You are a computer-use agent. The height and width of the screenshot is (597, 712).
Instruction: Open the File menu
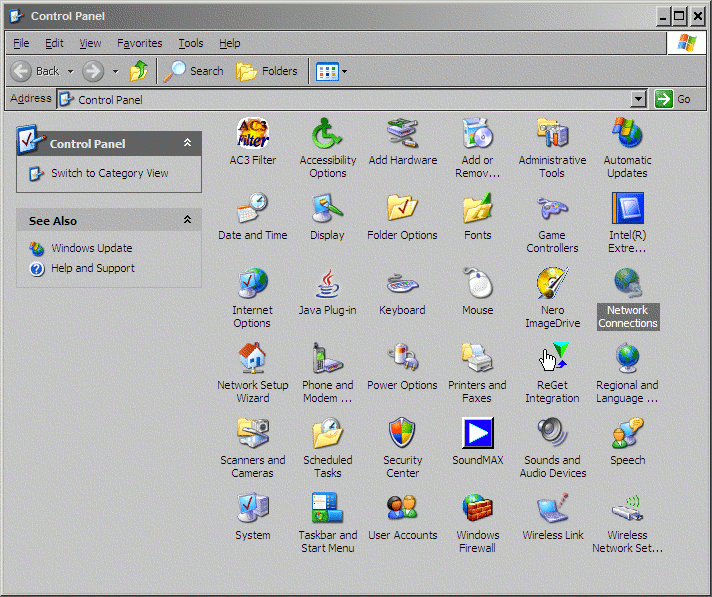[21, 43]
